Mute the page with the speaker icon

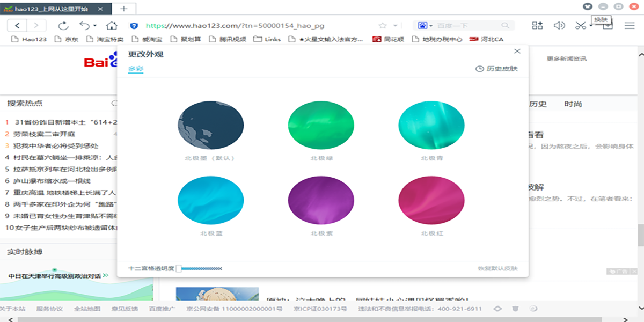pos(559,25)
